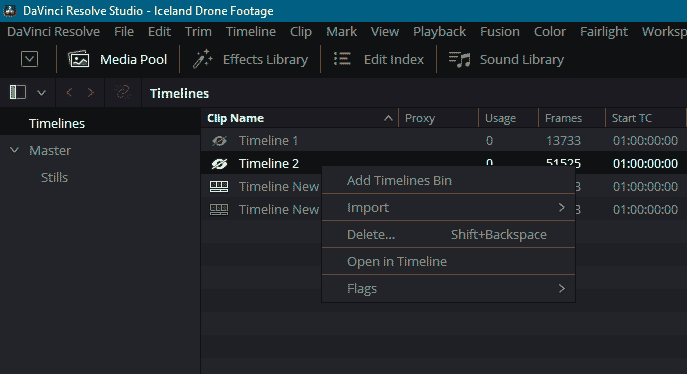Select the second Timeline New row name
687x374 pixels.
(279, 210)
